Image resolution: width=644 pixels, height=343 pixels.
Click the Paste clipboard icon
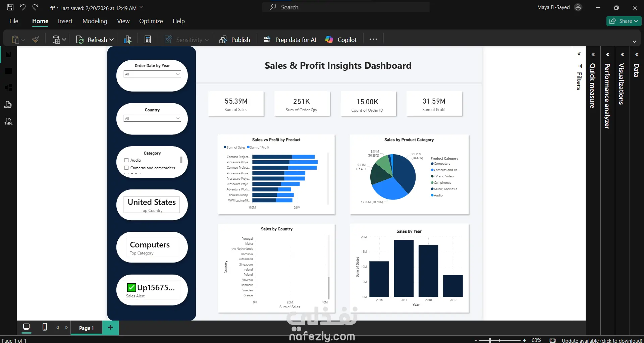coord(15,40)
